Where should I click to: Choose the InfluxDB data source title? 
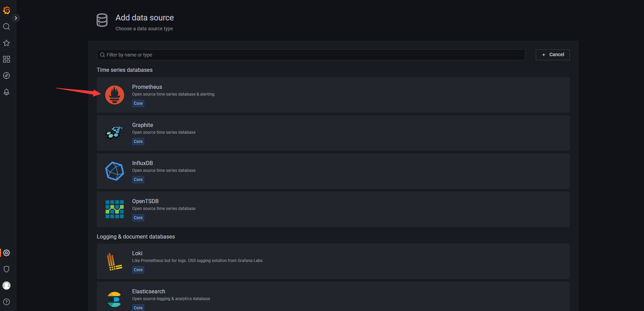(143, 163)
